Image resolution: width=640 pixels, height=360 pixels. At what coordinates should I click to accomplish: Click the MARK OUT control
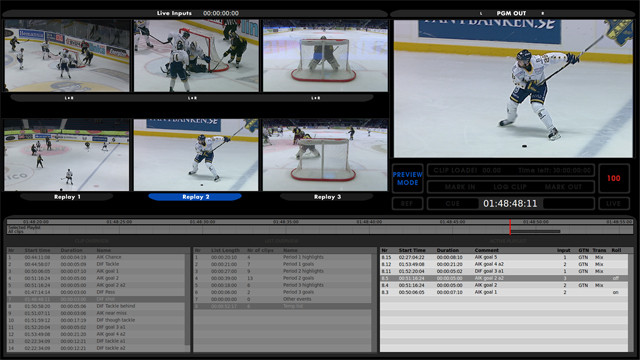(563, 187)
